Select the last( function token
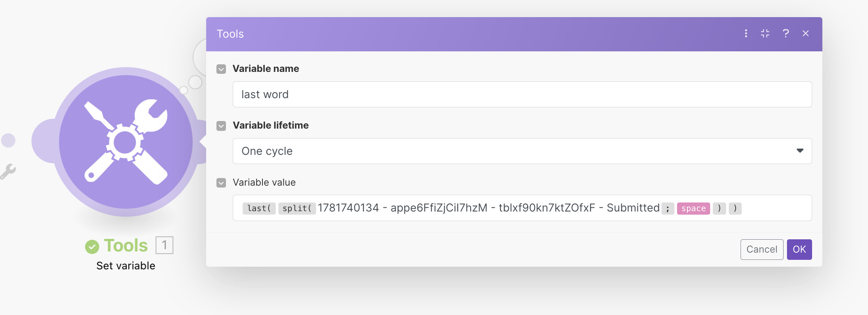This screenshot has width=868, height=315. click(259, 208)
